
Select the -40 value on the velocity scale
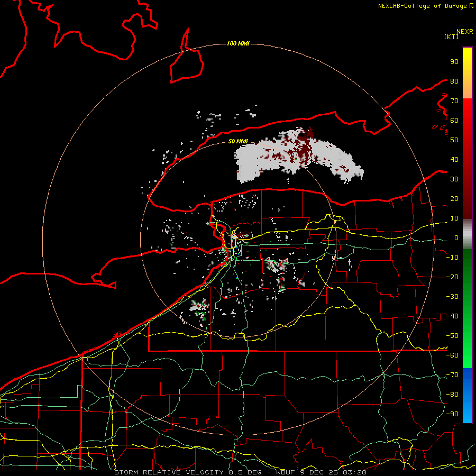pyautogui.click(x=452, y=316)
